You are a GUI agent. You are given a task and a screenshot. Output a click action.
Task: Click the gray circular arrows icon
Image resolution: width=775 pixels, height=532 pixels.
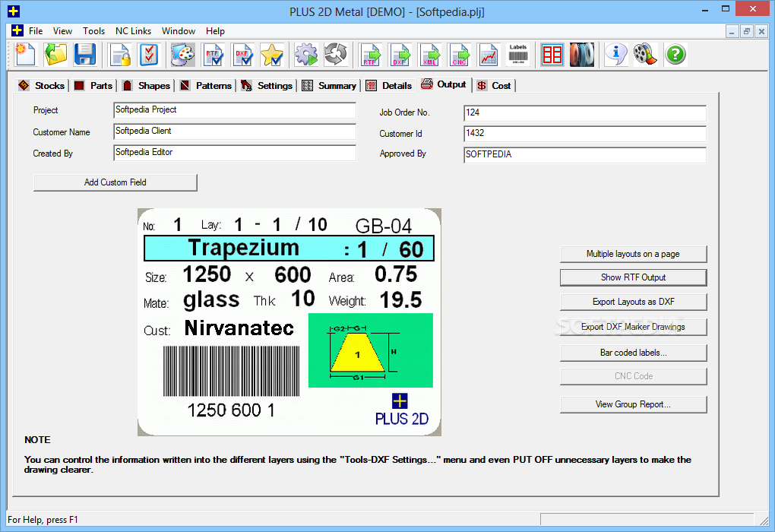pyautogui.click(x=336, y=55)
